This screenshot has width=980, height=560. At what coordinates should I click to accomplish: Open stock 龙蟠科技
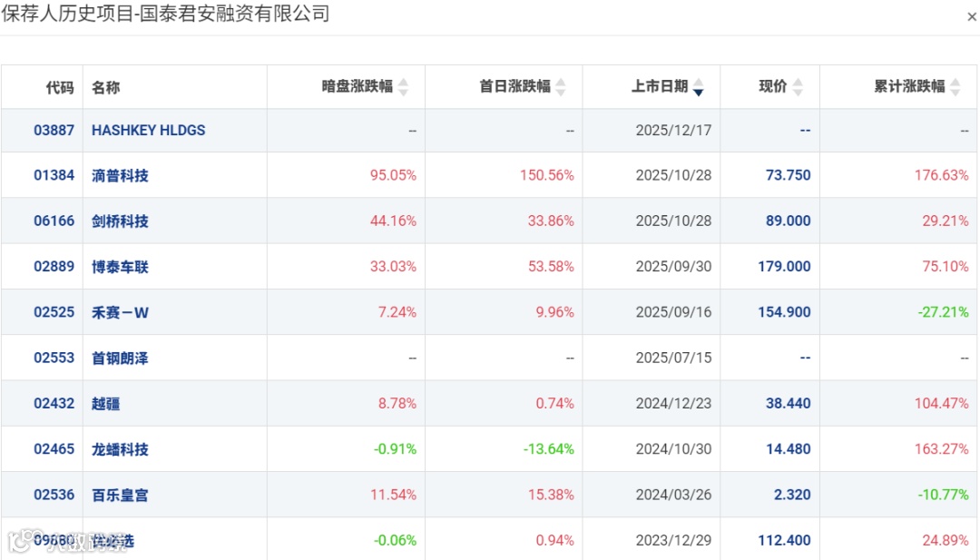click(x=120, y=449)
